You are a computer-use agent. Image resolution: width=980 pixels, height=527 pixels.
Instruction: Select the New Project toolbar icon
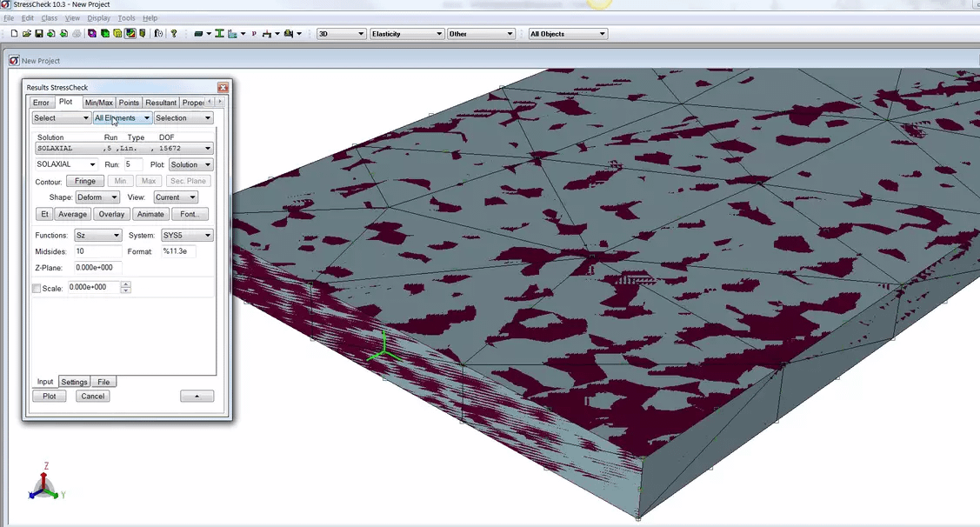tap(13, 33)
